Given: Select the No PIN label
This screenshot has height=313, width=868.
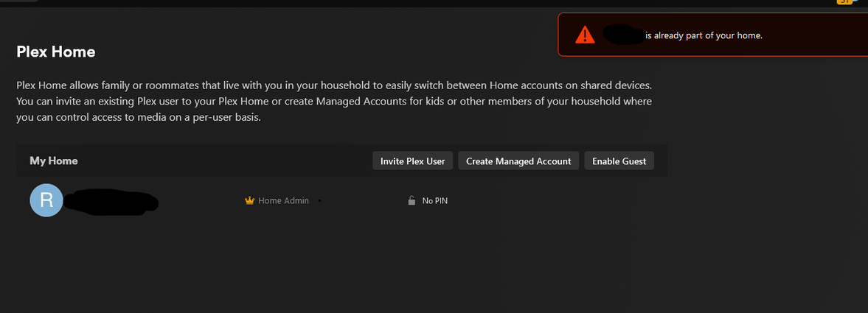Looking at the screenshot, I should click(434, 201).
